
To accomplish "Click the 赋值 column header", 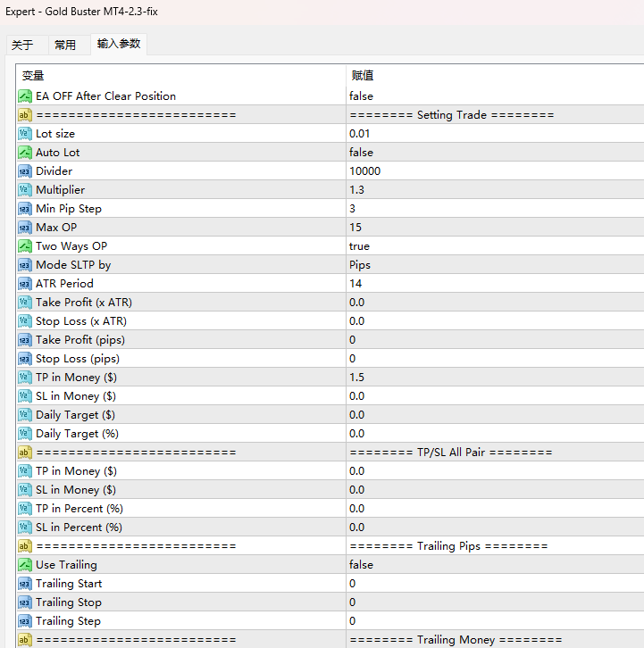I will coord(363,76).
